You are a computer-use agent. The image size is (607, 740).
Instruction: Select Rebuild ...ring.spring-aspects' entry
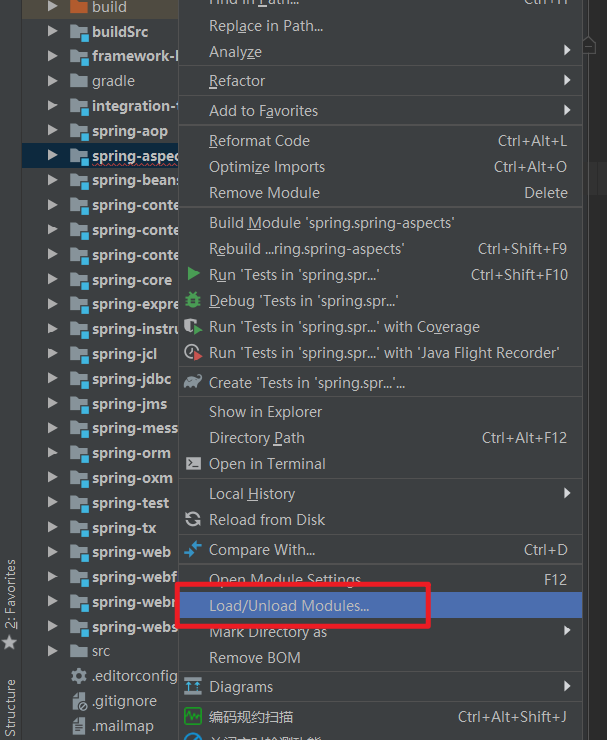pos(380,249)
